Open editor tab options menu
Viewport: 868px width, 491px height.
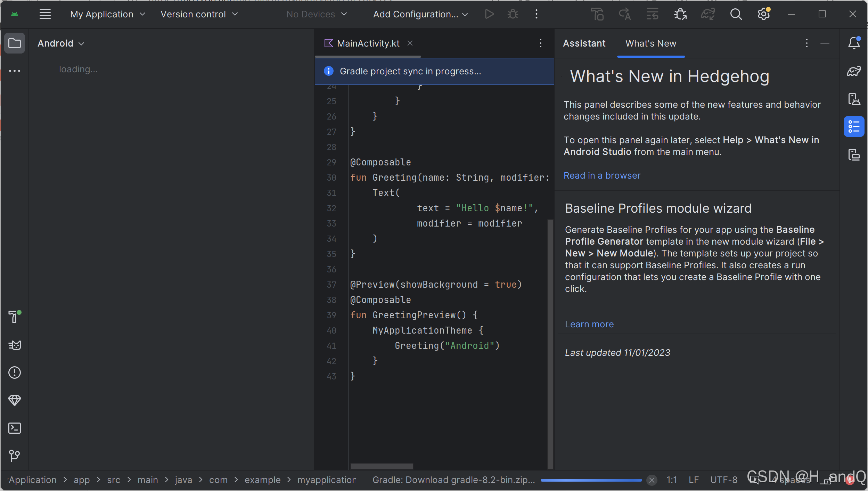click(541, 43)
